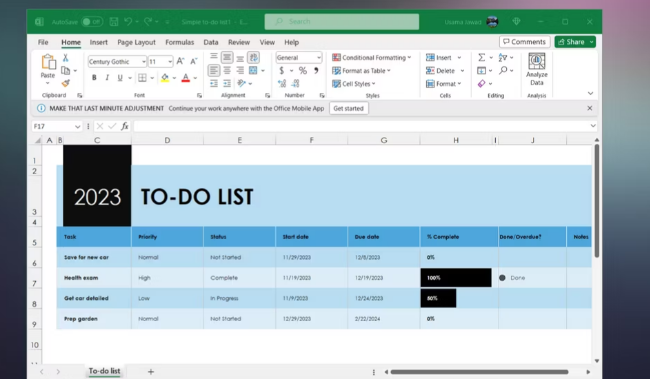Screen dimensions: 650x379
Task: Collapse the ribbon with the chevron
Action: (x=590, y=93)
